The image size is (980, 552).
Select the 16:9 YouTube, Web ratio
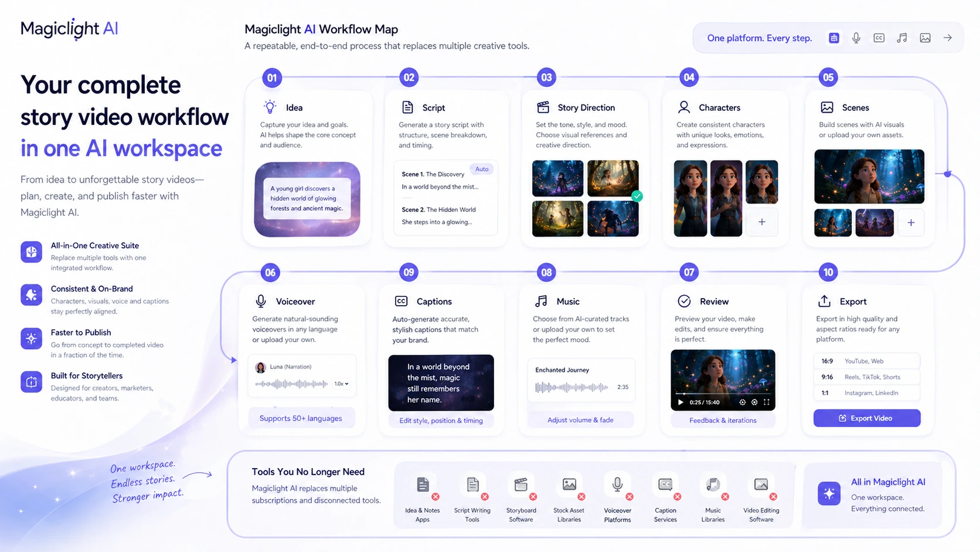pos(866,361)
